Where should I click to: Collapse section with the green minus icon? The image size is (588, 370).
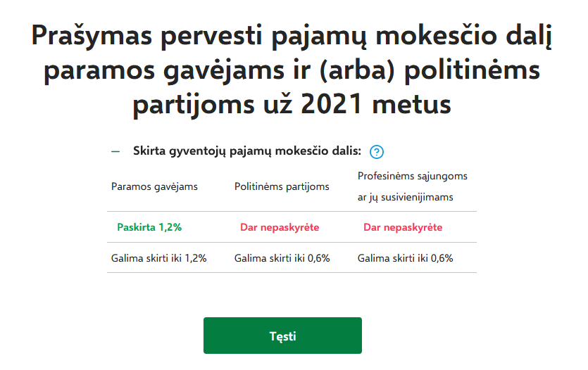tap(115, 152)
